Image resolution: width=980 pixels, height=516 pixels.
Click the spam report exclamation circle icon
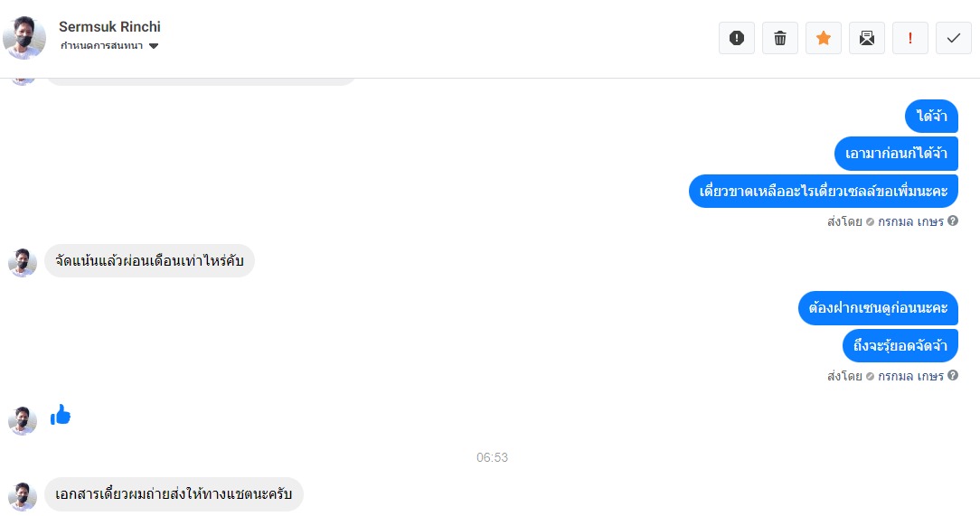point(736,38)
